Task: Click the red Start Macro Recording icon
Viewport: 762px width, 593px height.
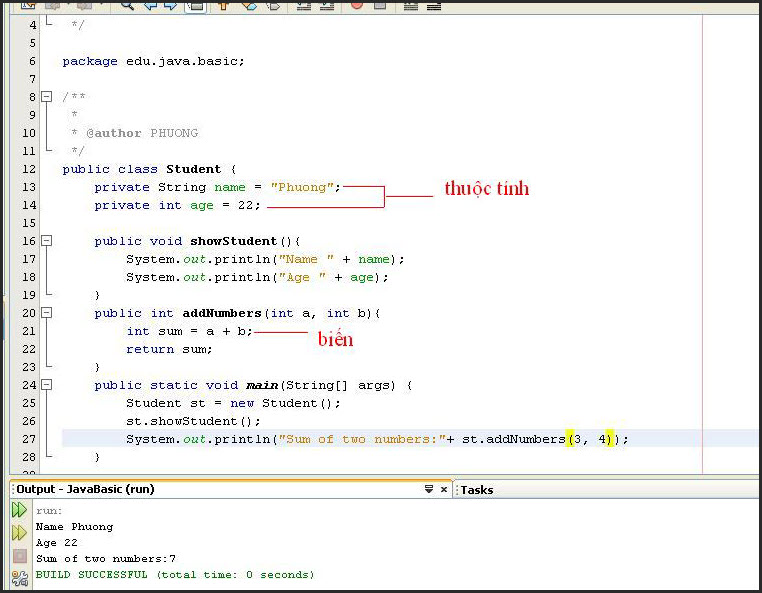Action: tap(357, 5)
